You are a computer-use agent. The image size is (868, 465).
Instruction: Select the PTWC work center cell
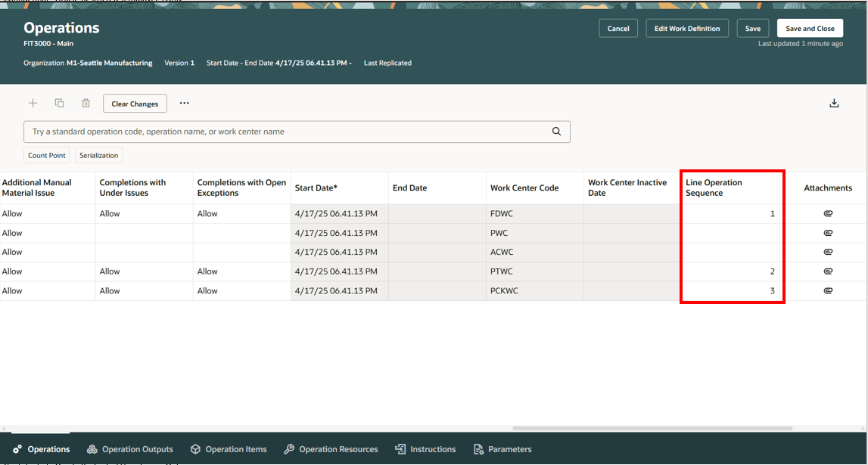(x=534, y=271)
